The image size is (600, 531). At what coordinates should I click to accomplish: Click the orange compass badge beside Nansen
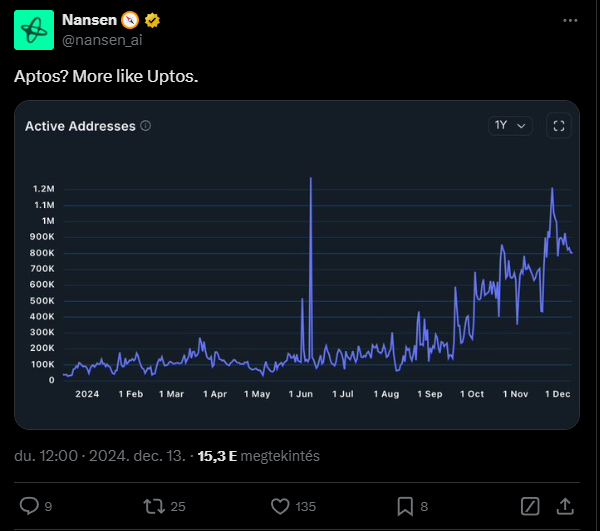(x=130, y=20)
